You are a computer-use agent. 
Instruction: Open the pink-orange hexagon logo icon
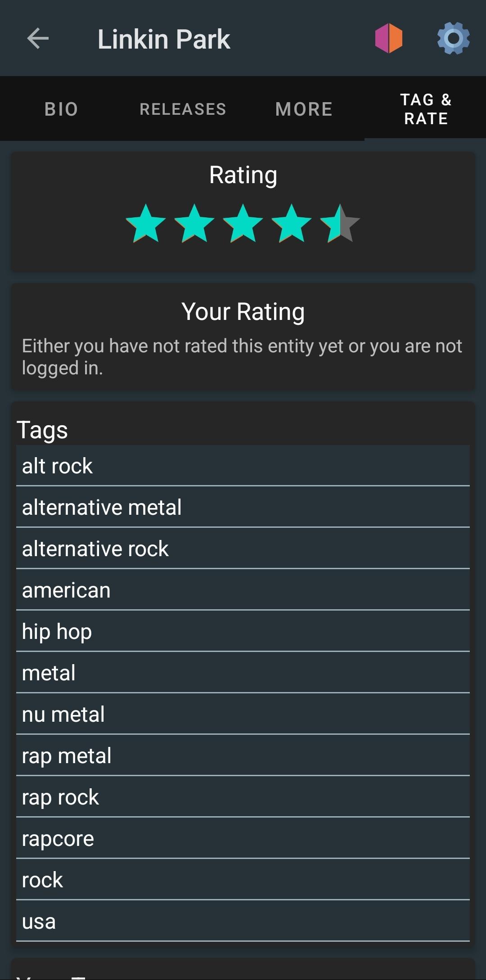click(389, 38)
